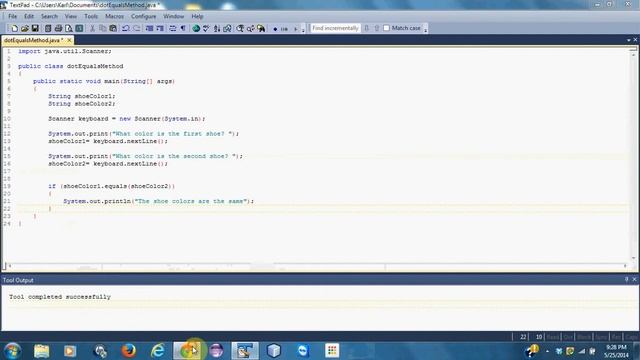Toggle word wrap toolbar icon

(173, 28)
